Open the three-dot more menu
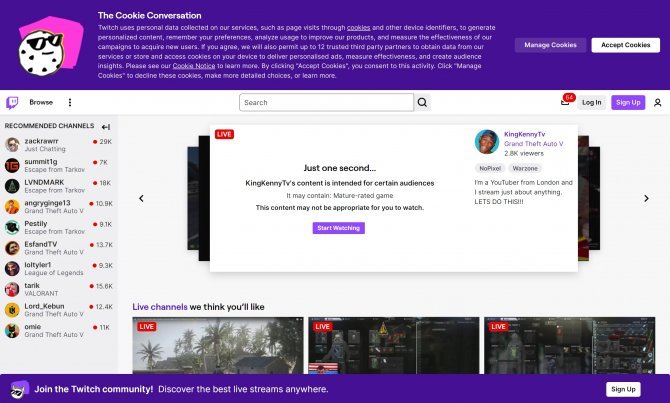The width and height of the screenshot is (670, 403). [x=70, y=103]
